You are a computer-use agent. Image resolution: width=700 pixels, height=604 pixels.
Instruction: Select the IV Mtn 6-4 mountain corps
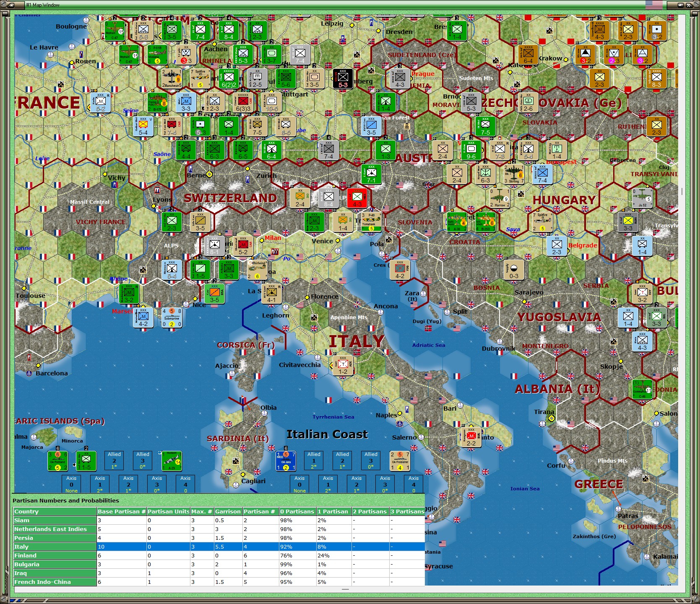coord(271,150)
